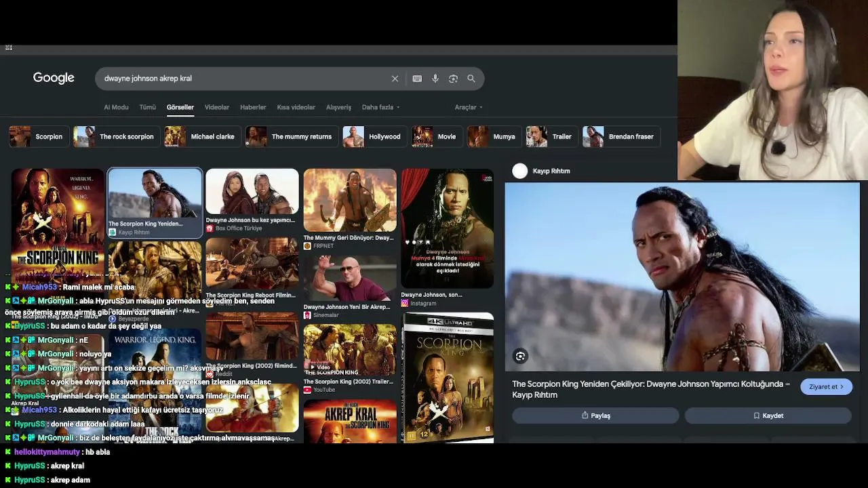This screenshot has width=868, height=488.
Task: Open the Videolar tab
Action: pos(217,107)
